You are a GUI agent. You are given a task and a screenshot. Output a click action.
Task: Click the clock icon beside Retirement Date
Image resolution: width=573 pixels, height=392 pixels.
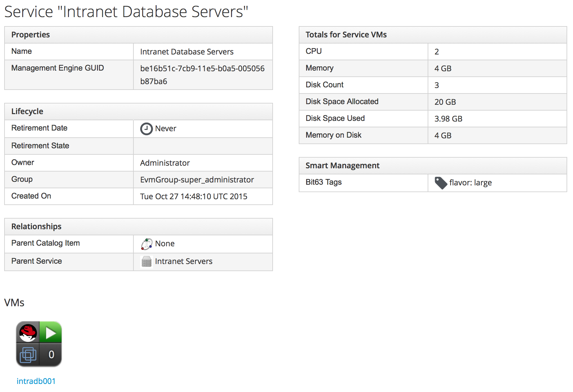tap(146, 129)
